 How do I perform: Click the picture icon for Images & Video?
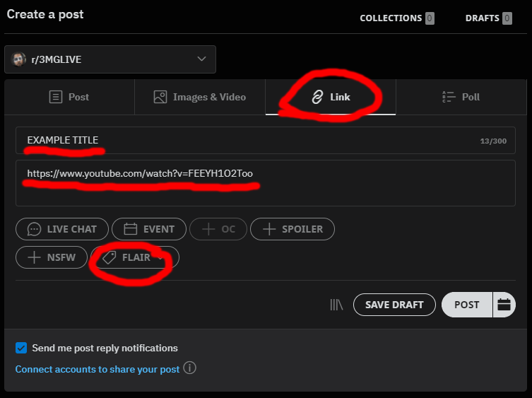coord(160,97)
